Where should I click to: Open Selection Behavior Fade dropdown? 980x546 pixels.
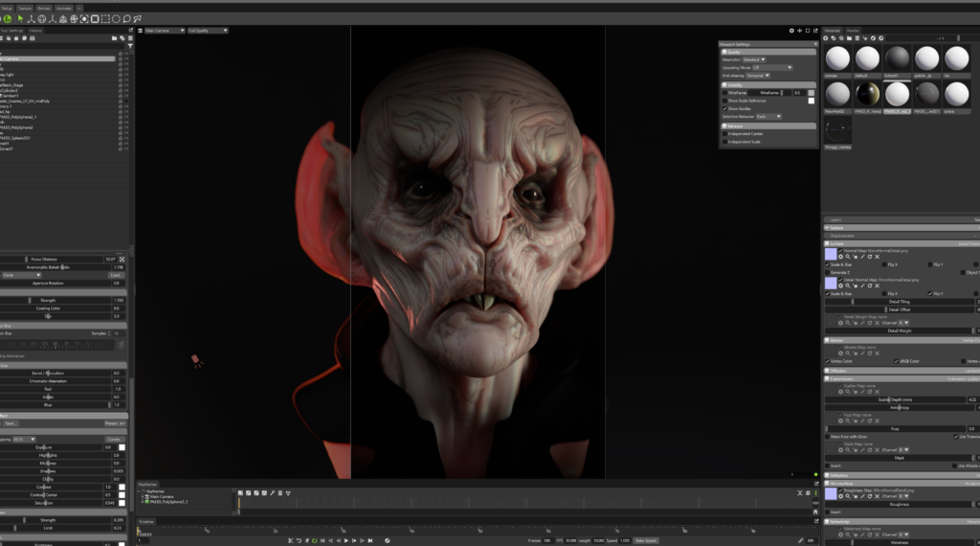point(768,116)
